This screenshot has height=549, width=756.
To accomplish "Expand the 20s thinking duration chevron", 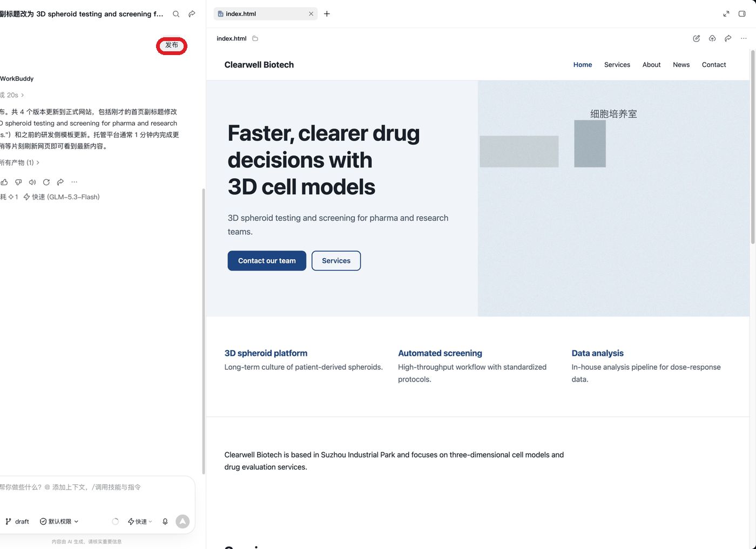I will click(x=22, y=95).
